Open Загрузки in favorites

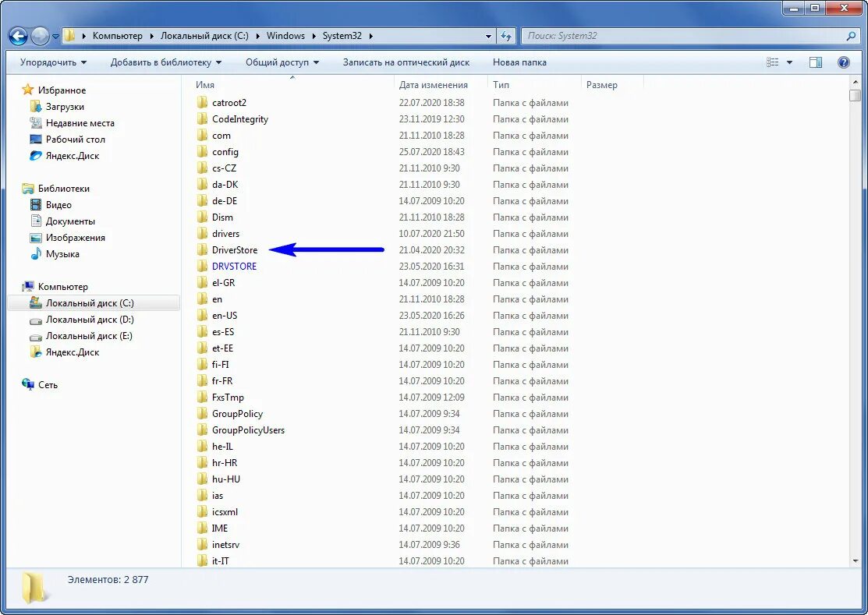tap(65, 107)
